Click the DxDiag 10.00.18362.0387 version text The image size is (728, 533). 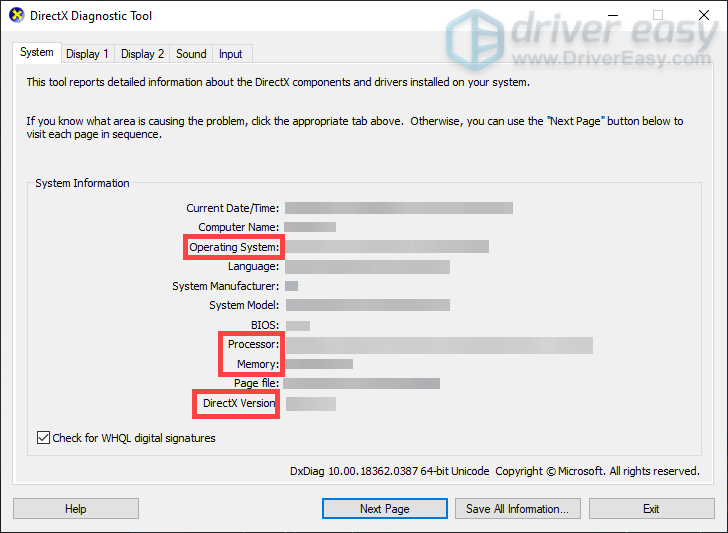[390, 471]
